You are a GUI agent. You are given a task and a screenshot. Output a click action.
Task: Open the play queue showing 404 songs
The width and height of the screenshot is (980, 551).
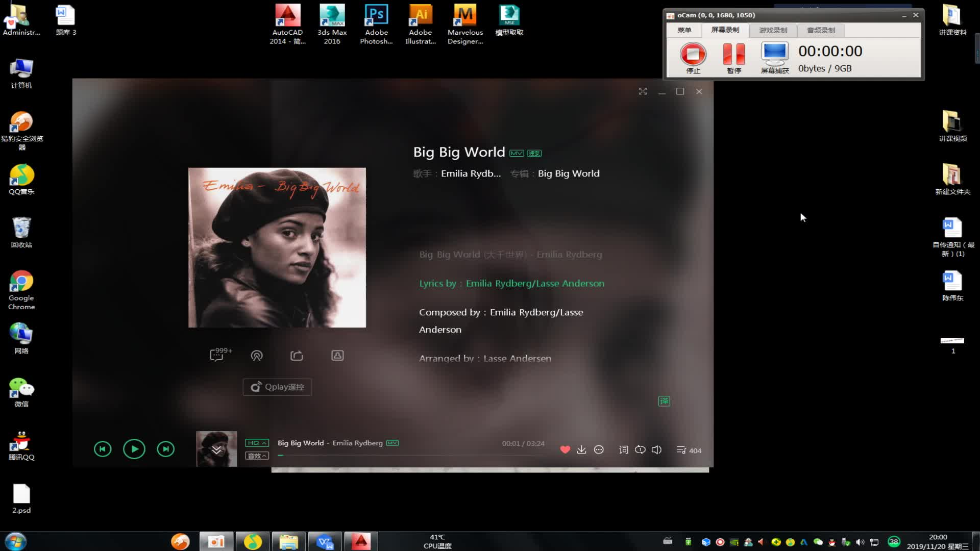(689, 450)
